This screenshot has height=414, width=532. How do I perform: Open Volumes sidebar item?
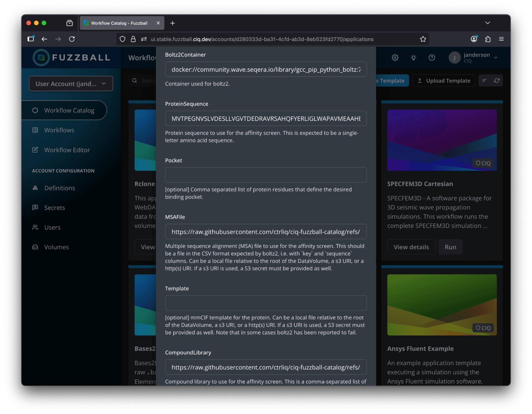(56, 247)
